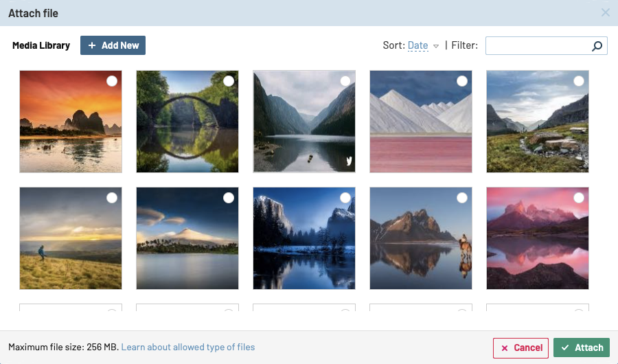Image resolution: width=618 pixels, height=364 pixels.
Task: Click the dropdown arrow next to Date
Action: (x=435, y=47)
